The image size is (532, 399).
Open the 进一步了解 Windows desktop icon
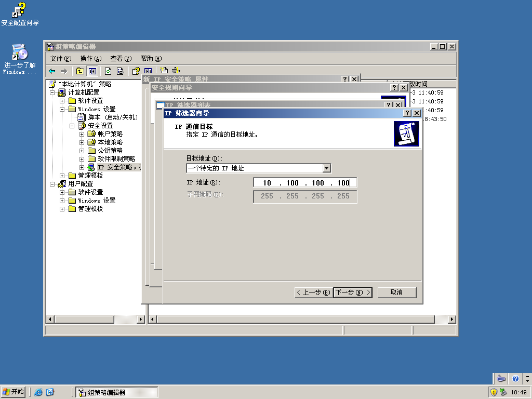pos(20,59)
